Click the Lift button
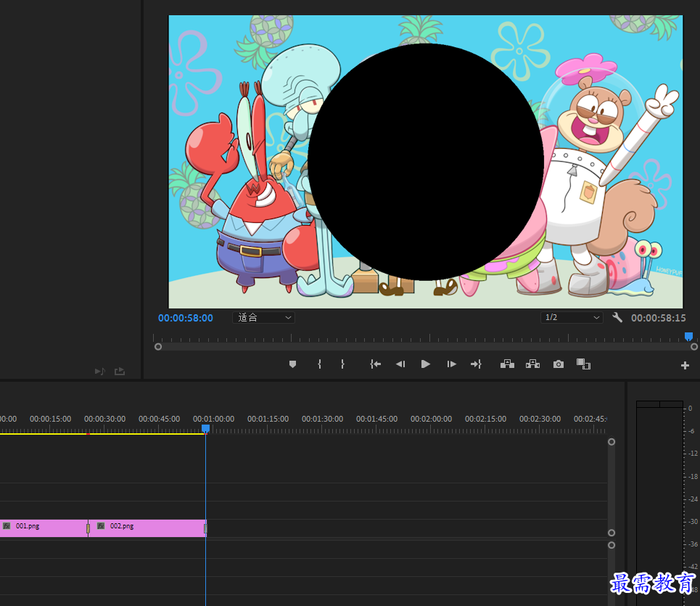 pos(507,364)
